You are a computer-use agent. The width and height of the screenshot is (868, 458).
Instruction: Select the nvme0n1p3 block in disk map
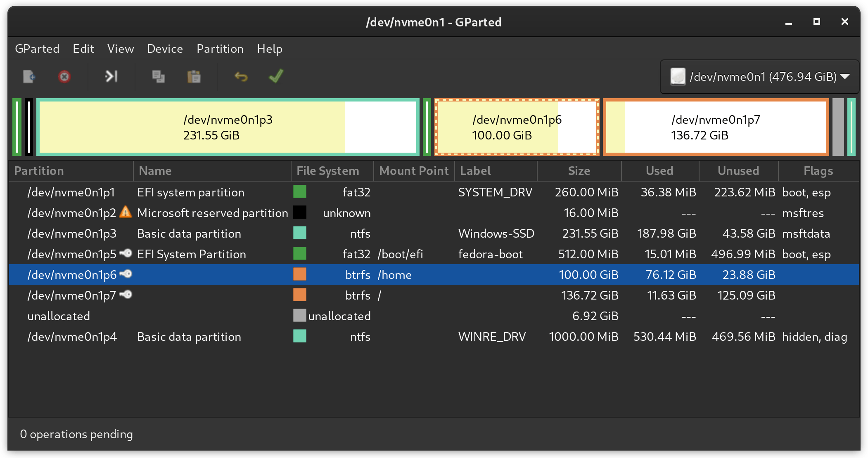coord(228,127)
